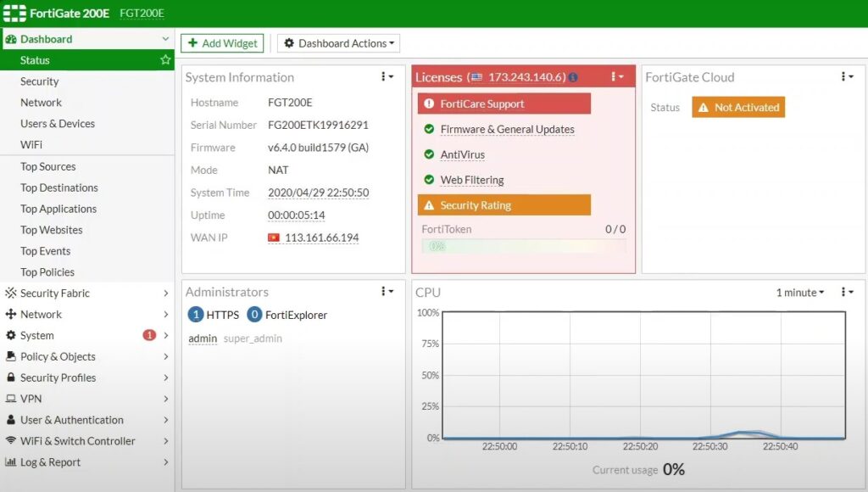The height and width of the screenshot is (492, 868).
Task: Expand the Security Profiles chevron
Action: pos(165,377)
